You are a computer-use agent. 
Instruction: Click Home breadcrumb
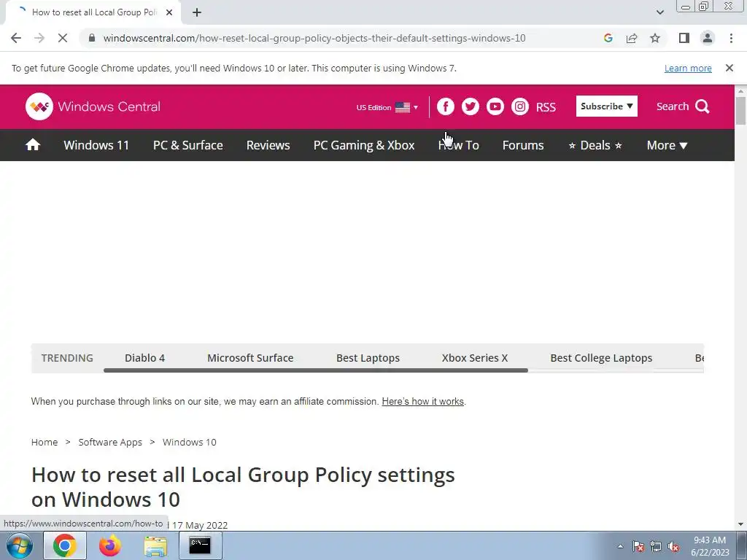pyautogui.click(x=44, y=442)
